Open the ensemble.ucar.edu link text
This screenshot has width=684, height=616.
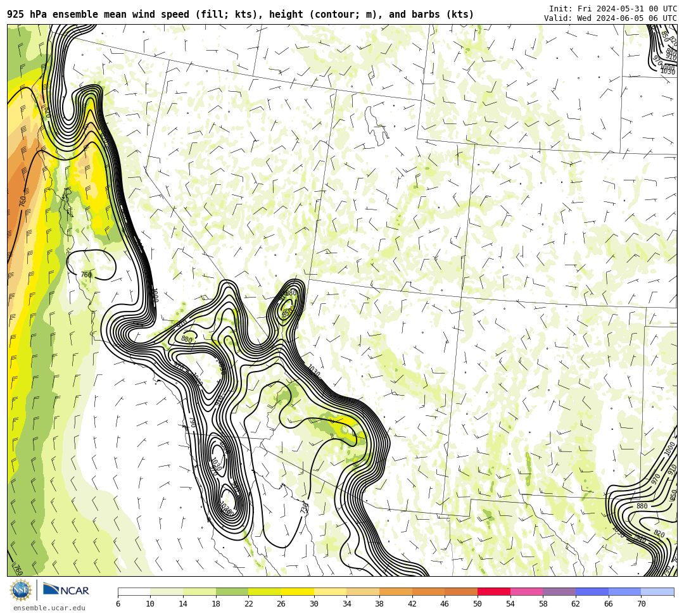49,608
